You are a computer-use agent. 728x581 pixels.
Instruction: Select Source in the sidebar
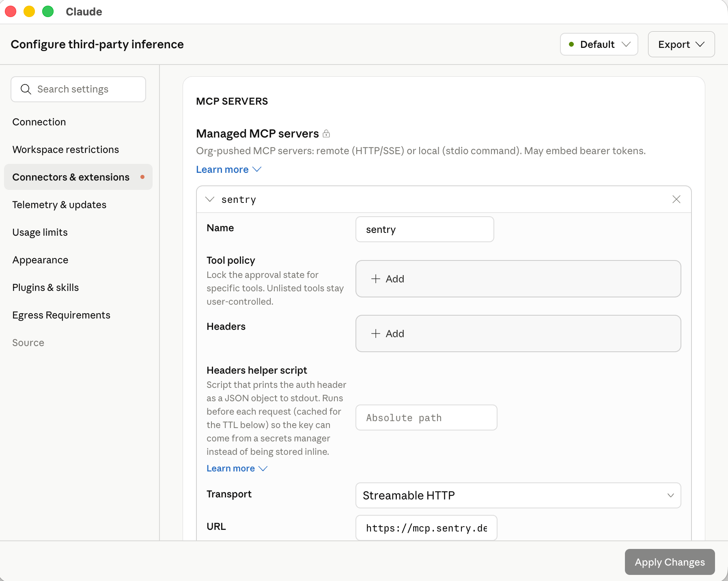(28, 343)
